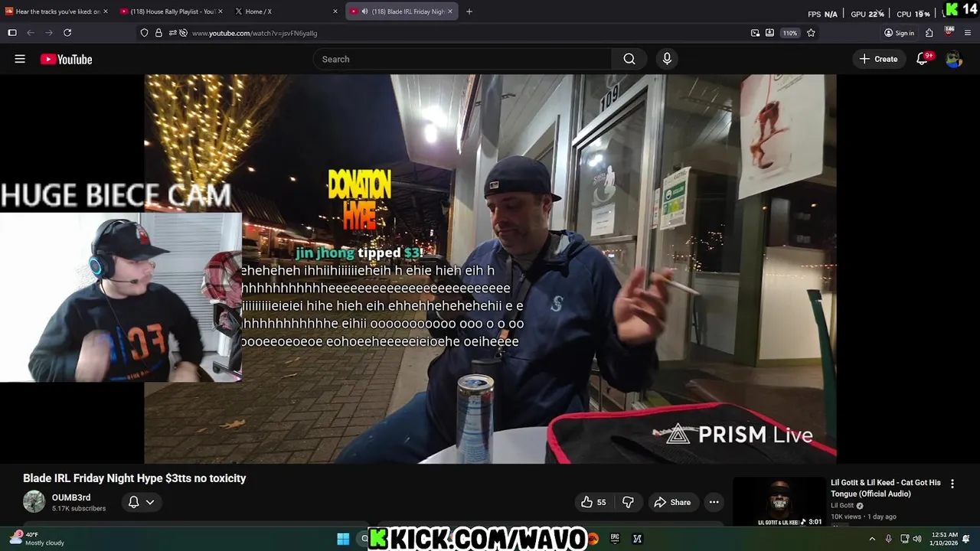The image size is (980, 551).
Task: Open options menu for Lil Gotit suggested video
Action: point(952,484)
